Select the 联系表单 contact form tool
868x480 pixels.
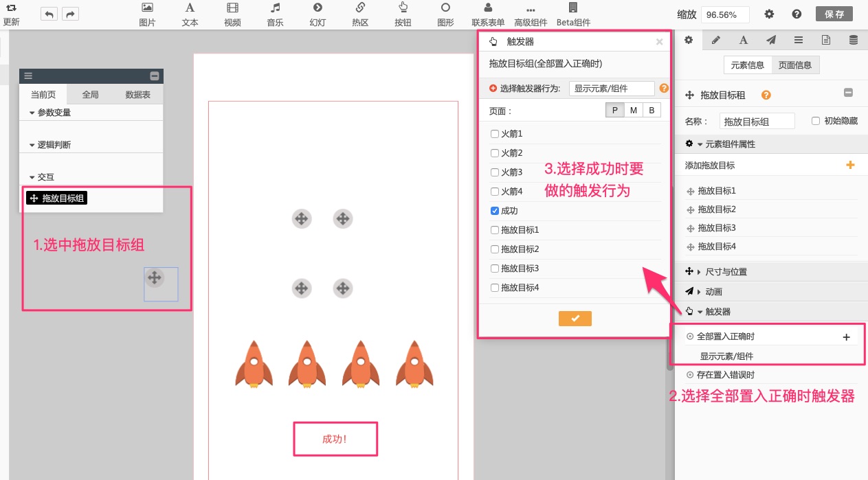tap(488, 14)
